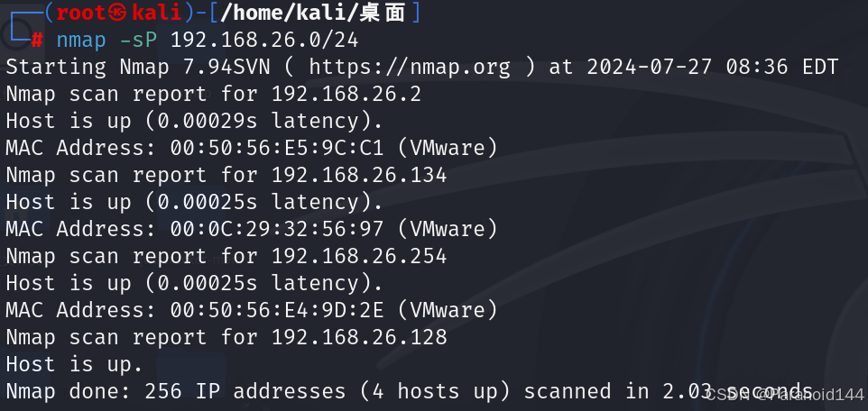Click IP address 192.168.26.254

pyautogui.click(x=359, y=257)
